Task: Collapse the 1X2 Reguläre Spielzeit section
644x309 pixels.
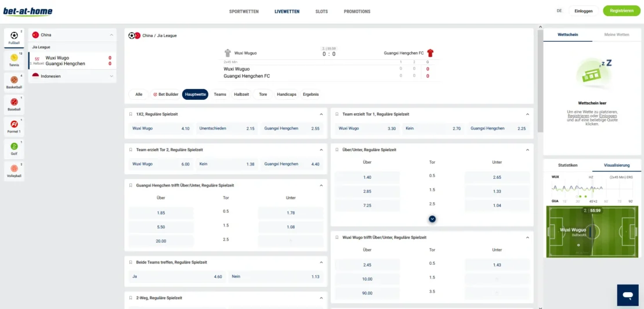Action: pyautogui.click(x=321, y=114)
